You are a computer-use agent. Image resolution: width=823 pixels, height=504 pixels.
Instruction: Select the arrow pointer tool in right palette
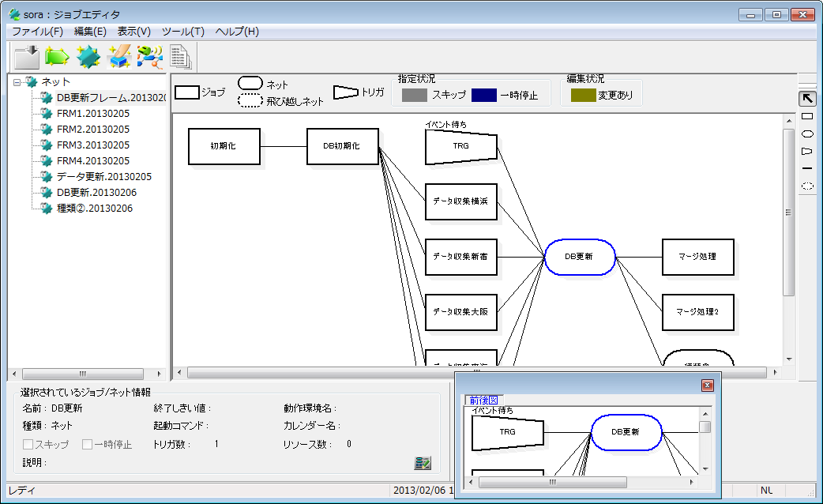pos(807,98)
